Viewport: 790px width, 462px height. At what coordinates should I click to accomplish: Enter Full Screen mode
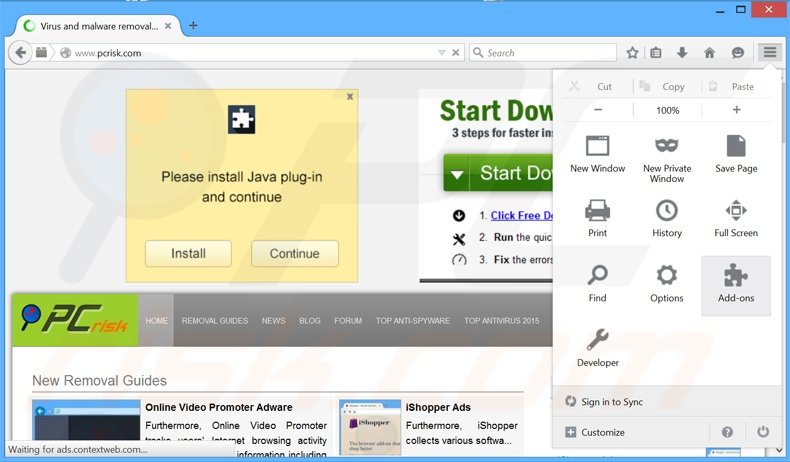tap(736, 211)
